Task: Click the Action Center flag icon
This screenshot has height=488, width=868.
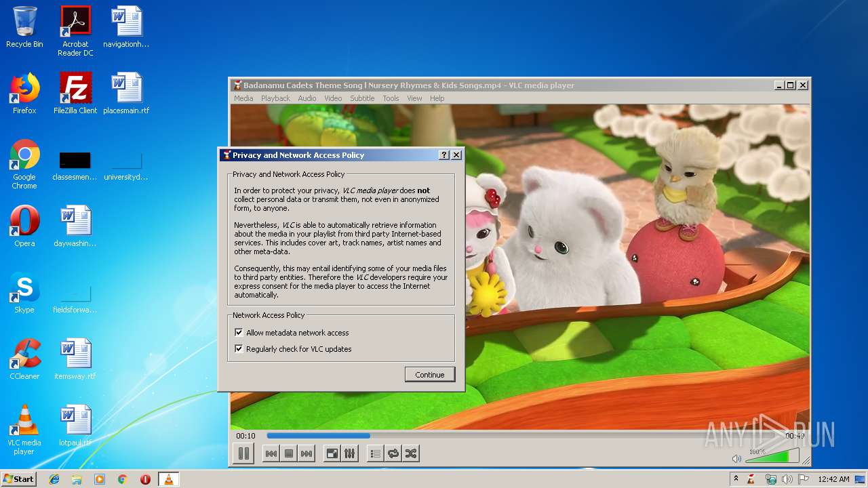Action: tap(804, 479)
